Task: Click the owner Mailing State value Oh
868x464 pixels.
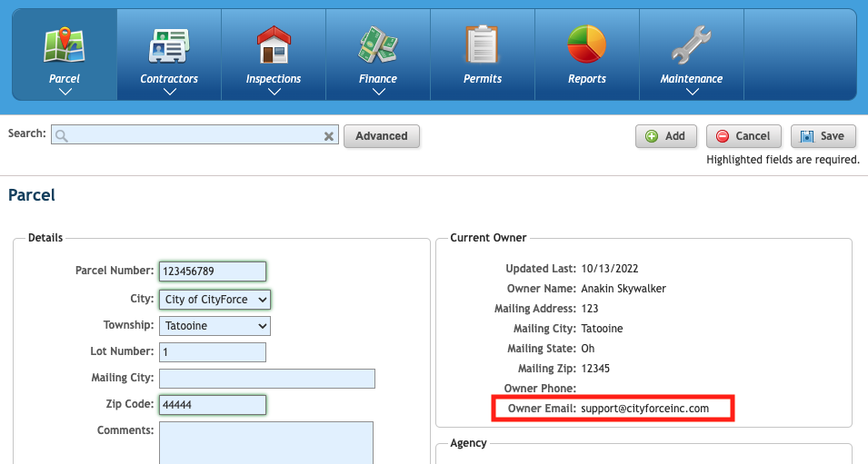Action: [588, 349]
